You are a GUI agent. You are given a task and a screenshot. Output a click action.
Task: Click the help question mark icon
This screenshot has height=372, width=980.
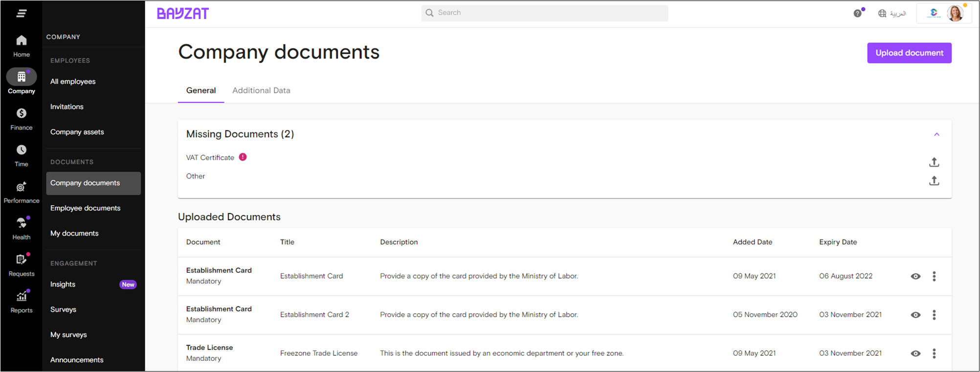pos(857,14)
